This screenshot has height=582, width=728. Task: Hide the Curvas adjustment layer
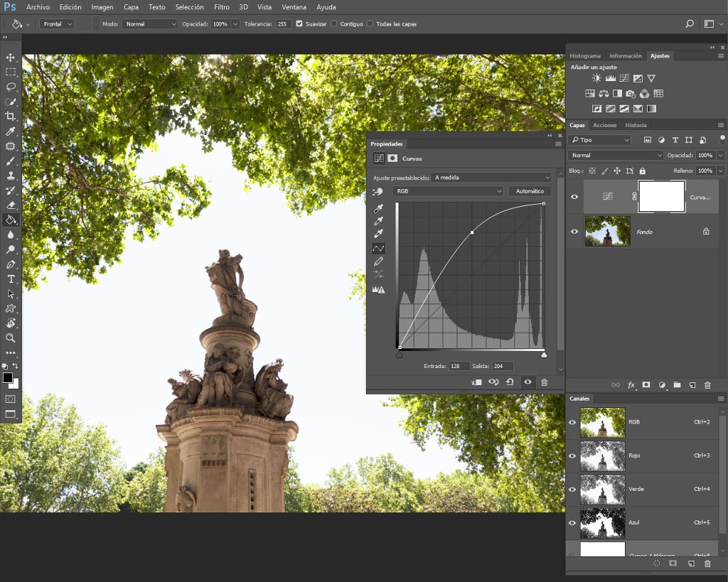574,197
